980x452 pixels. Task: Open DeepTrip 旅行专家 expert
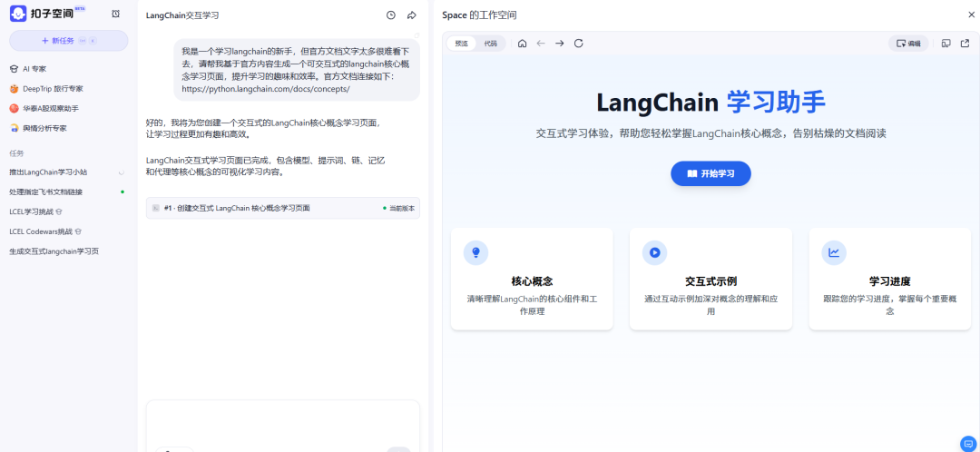[69, 89]
